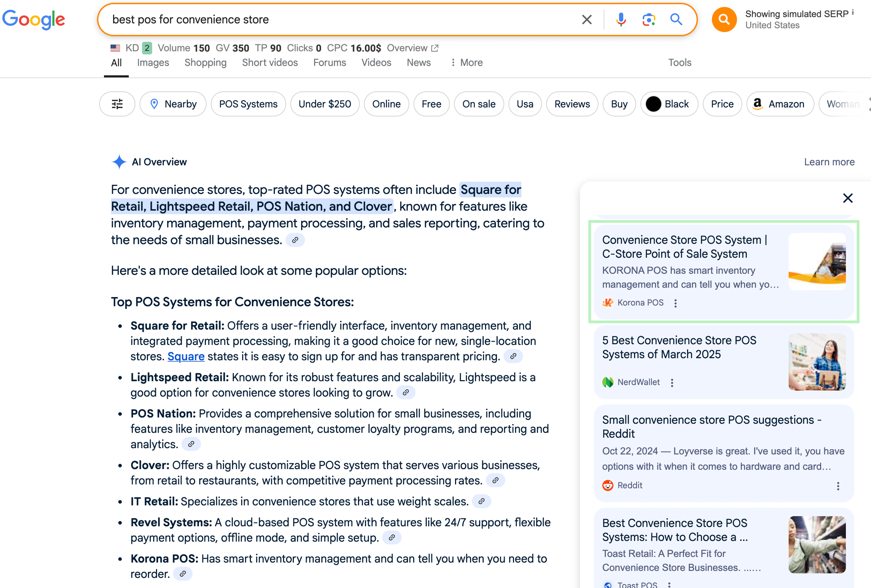The width and height of the screenshot is (871, 588).
Task: Switch to the Forums tab
Action: click(329, 62)
